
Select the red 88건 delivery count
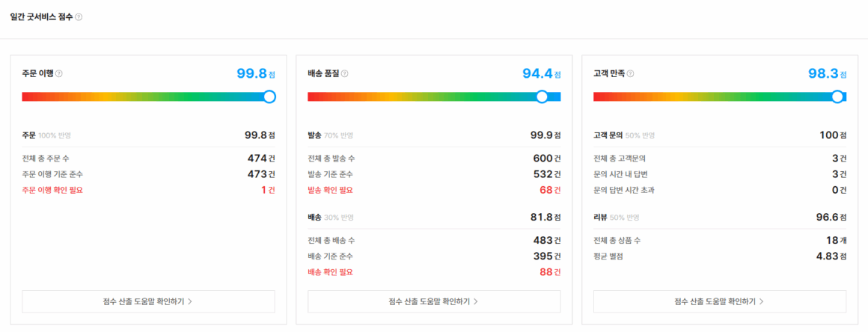[549, 272]
